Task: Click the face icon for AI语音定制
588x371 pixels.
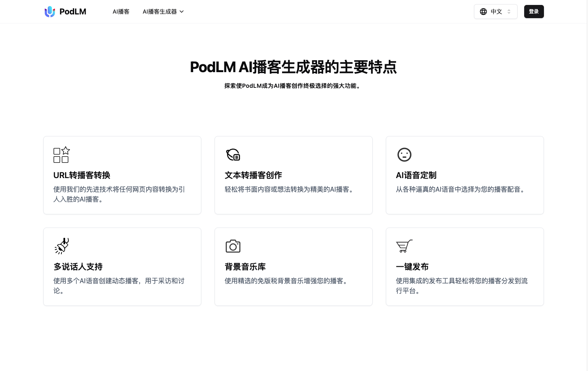Action: tap(404, 155)
